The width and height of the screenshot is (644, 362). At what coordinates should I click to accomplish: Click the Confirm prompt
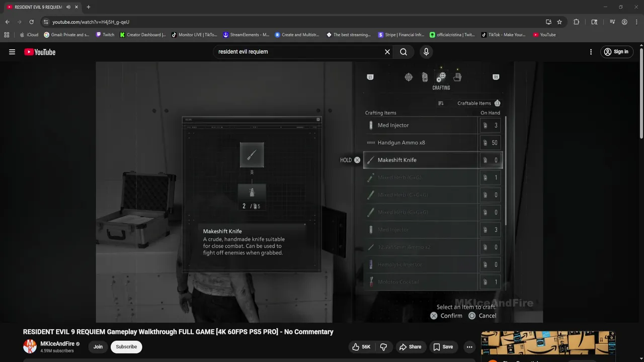coord(446,316)
